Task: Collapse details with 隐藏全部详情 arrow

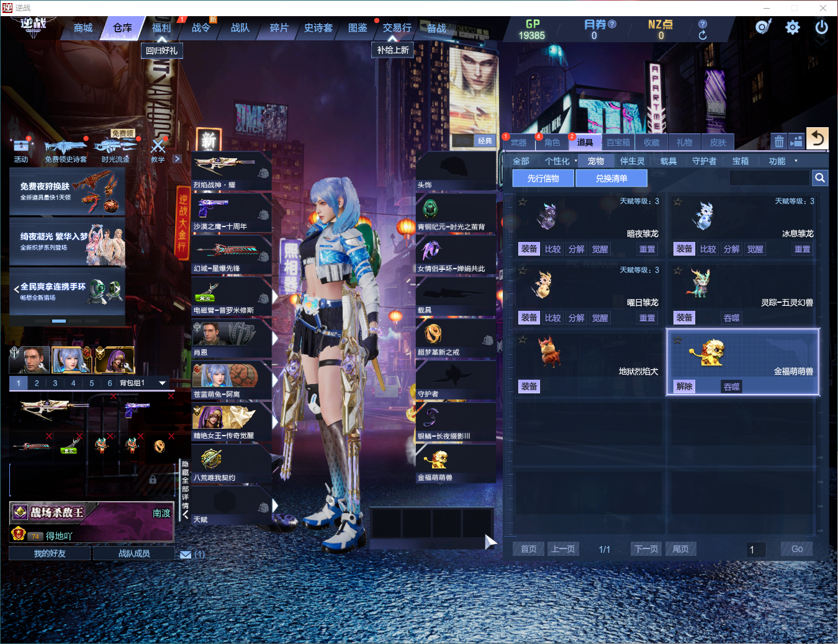Action: 185,514
